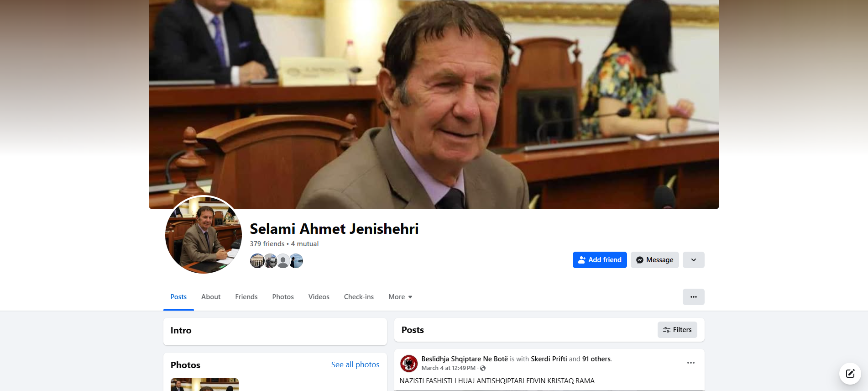Screen dimensions: 868x391
Task: Click the new message compose icon
Action: [x=850, y=374]
